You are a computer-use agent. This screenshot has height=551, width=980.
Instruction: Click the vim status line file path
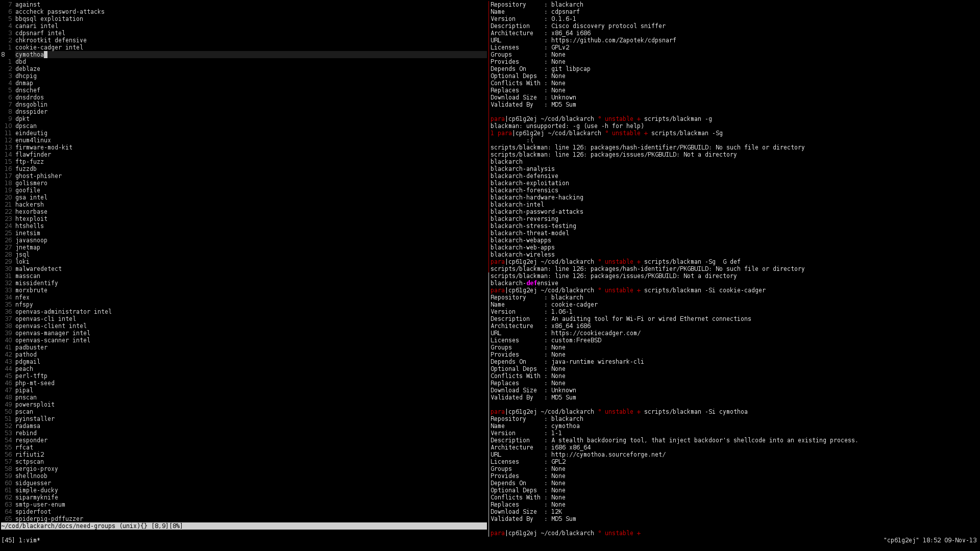click(58, 526)
